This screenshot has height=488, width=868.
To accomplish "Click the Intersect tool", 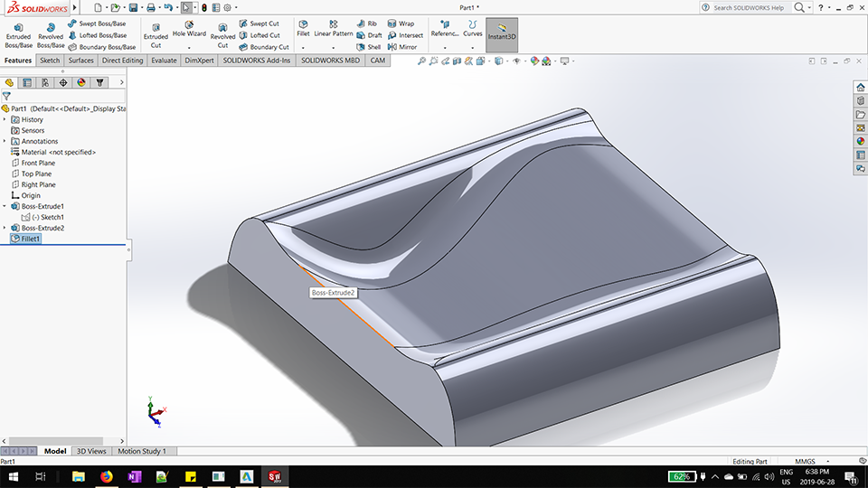I will (405, 35).
